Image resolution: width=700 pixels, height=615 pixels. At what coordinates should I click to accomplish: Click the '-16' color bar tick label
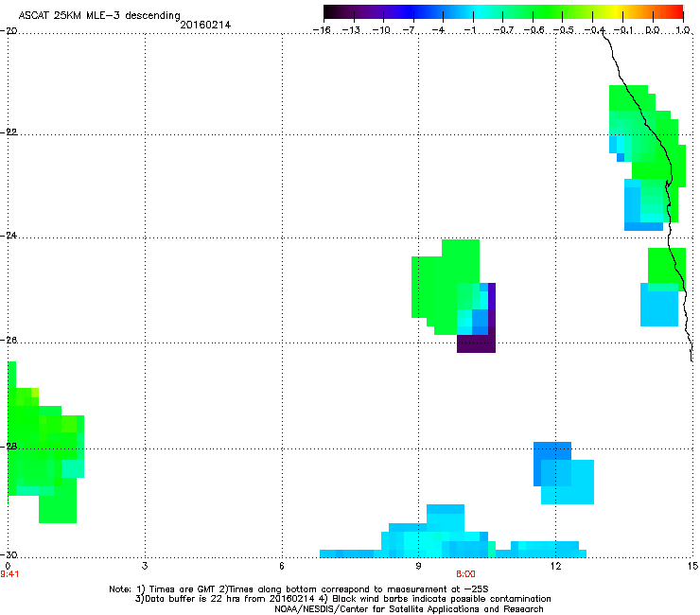pos(323,30)
